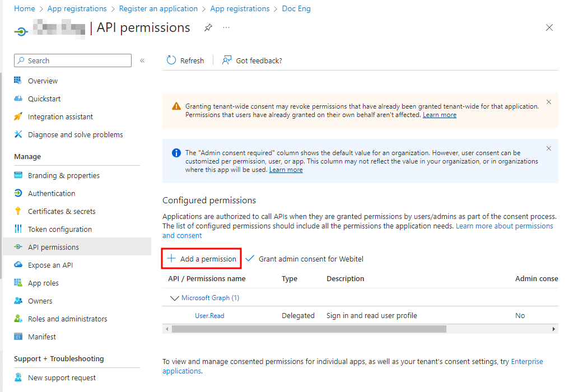Open App roles menu item

[x=43, y=283]
